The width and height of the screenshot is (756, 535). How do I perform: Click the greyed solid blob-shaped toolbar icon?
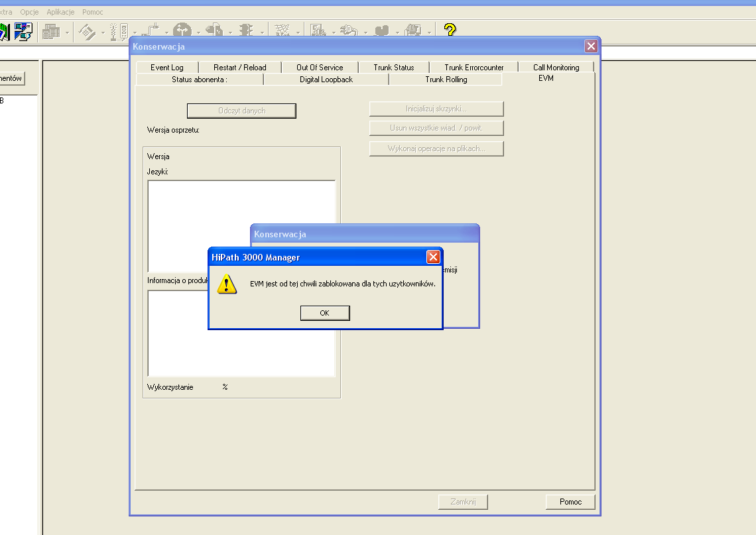point(381,31)
